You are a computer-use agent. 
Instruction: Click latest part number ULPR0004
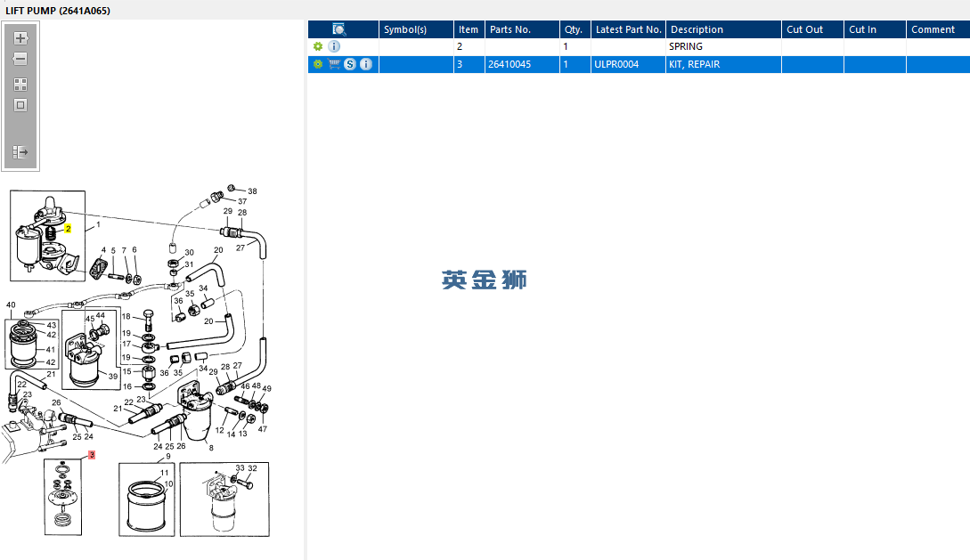(x=616, y=64)
